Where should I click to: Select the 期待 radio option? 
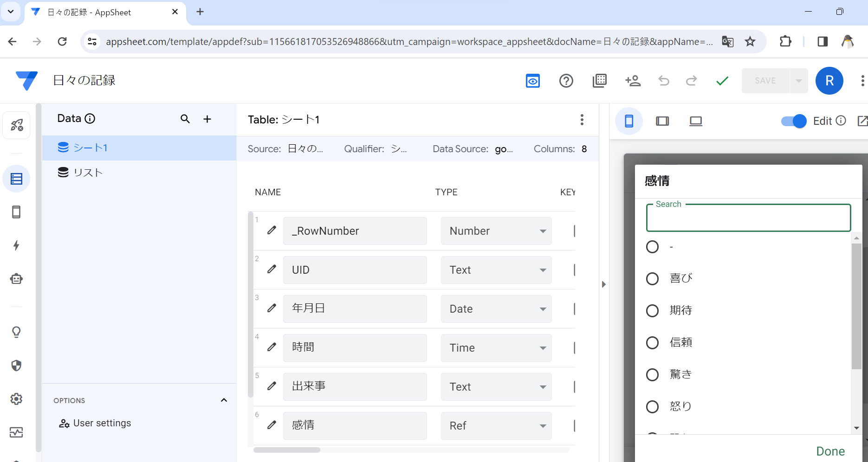click(652, 311)
